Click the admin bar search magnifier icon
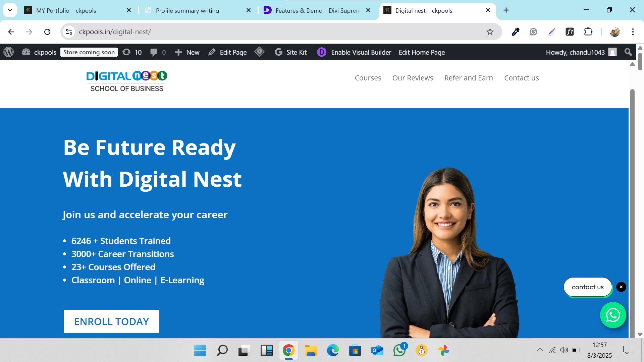This screenshot has width=644, height=362. click(628, 52)
